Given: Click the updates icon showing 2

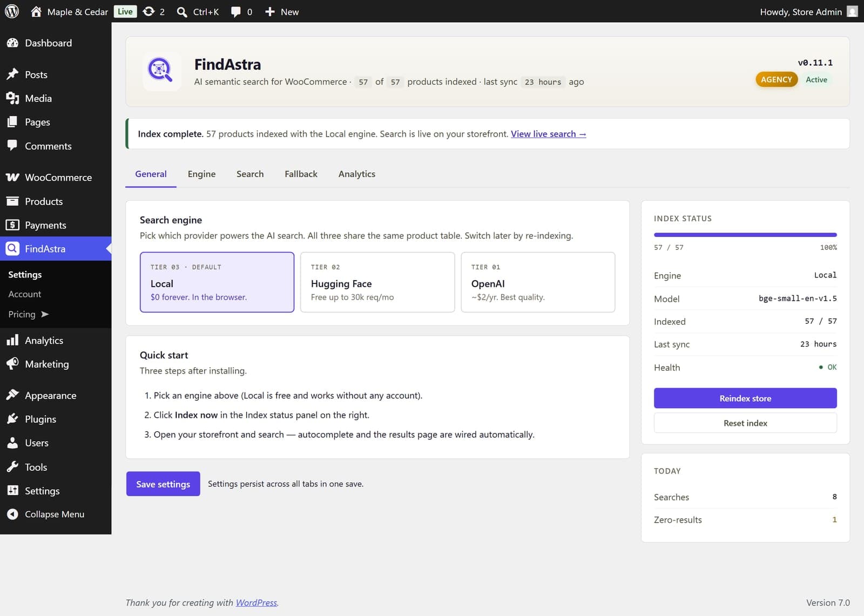Looking at the screenshot, I should [148, 11].
